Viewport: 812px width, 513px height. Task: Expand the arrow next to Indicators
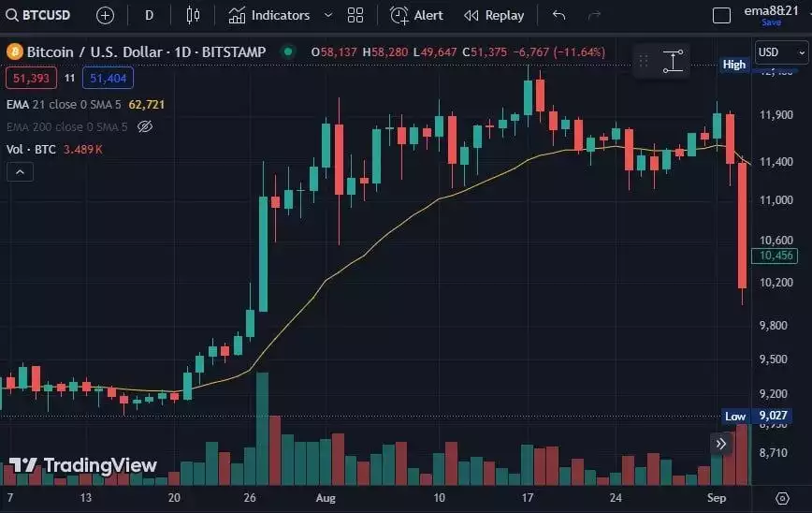pyautogui.click(x=327, y=15)
